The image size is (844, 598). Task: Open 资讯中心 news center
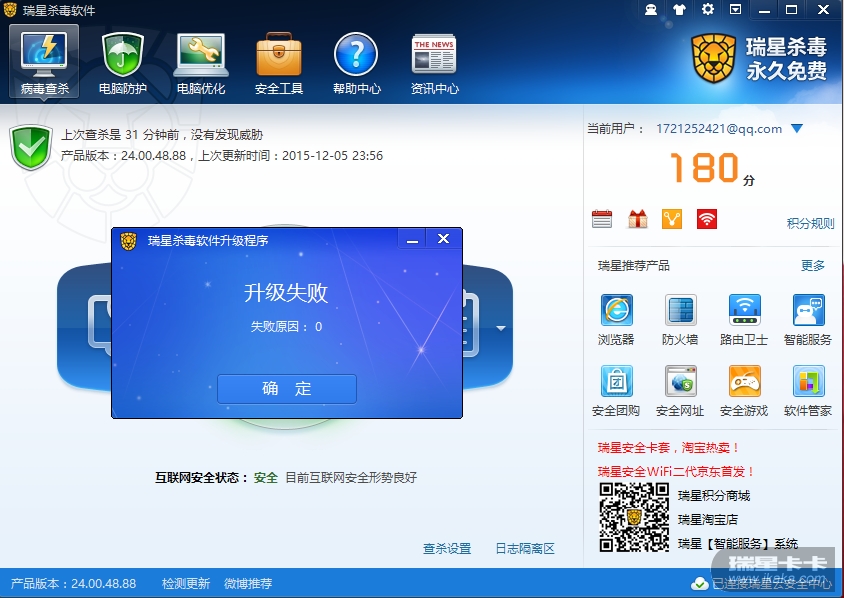coord(434,62)
